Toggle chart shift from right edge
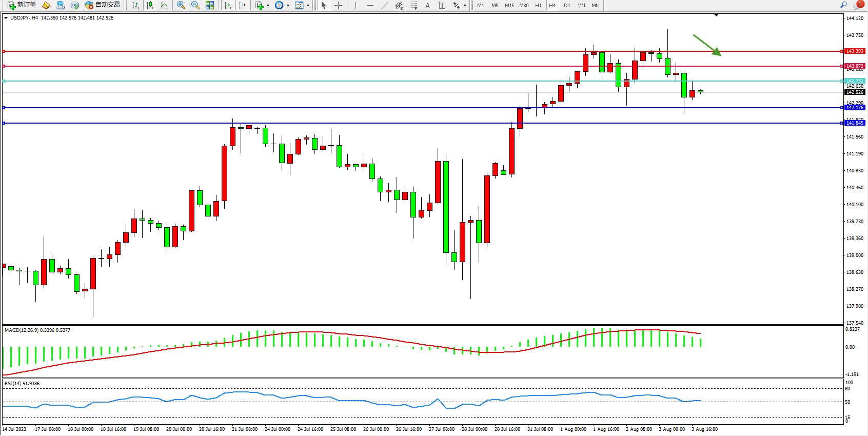This screenshot has width=868, height=436. pyautogui.click(x=242, y=5)
